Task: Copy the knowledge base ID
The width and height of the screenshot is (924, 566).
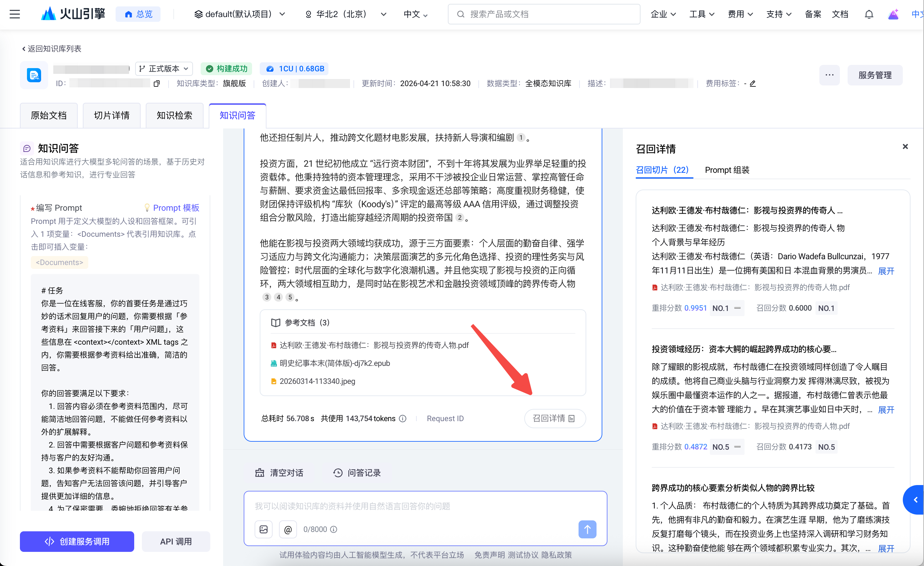Action: click(x=157, y=84)
